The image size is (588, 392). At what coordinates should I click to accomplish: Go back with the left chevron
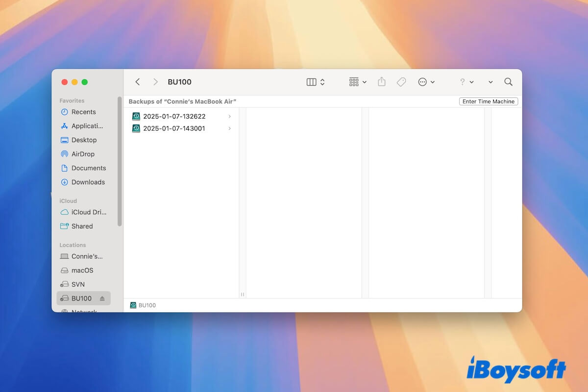(138, 82)
